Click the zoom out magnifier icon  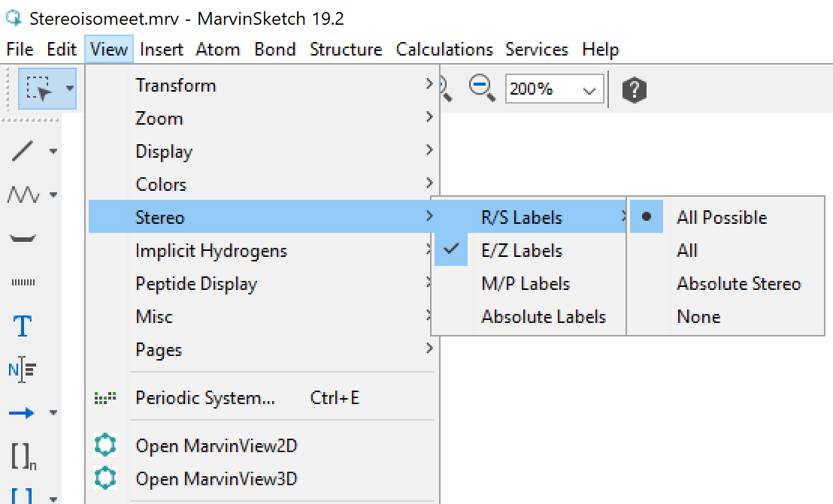482,89
